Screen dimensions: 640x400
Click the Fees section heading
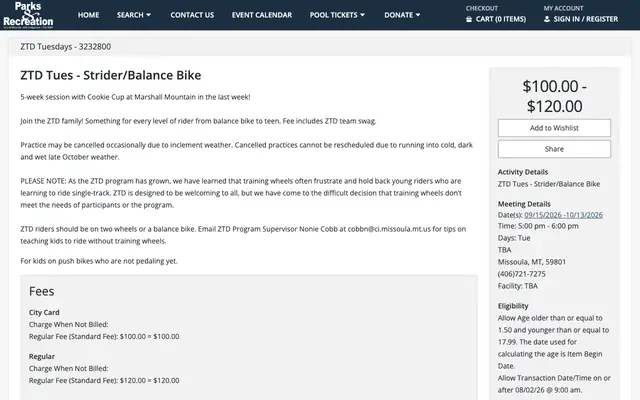coord(41,291)
